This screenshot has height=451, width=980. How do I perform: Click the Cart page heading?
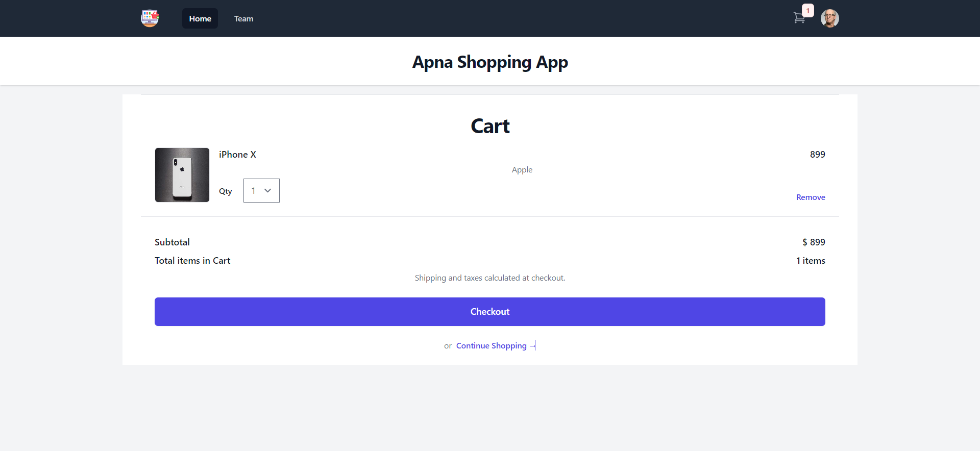pos(490,126)
